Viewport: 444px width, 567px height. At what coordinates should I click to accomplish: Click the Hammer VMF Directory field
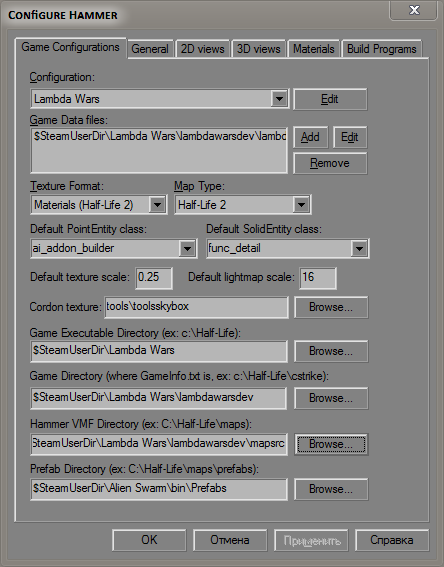tap(159, 444)
